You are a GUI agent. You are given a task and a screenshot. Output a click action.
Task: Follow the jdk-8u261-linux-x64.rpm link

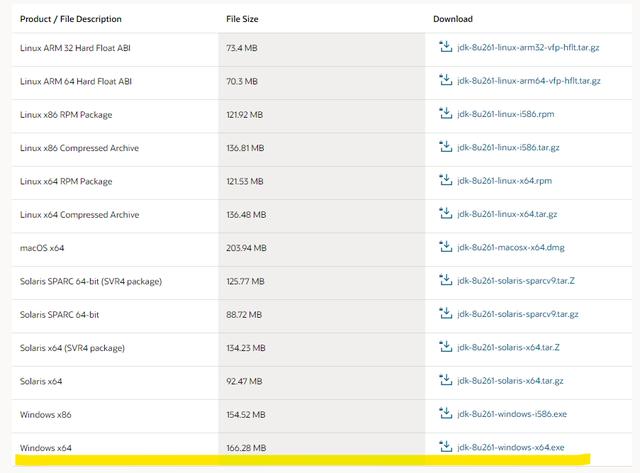pos(504,181)
